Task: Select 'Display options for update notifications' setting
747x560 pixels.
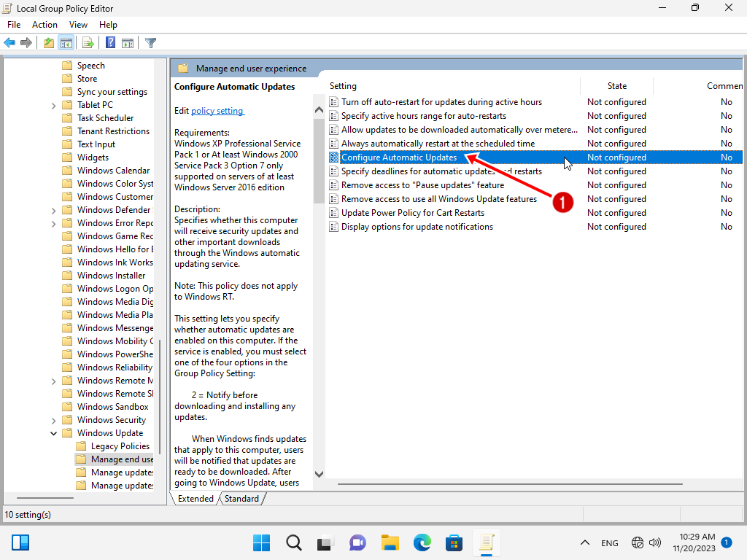Action: [417, 227]
